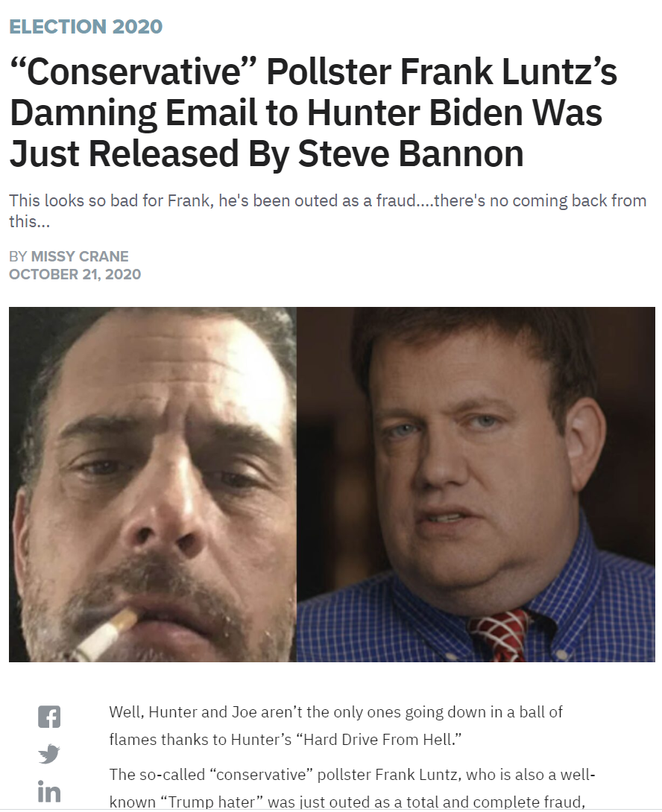Share article on Facebook icon
Viewport: 662px width, 812px height.
[49, 717]
